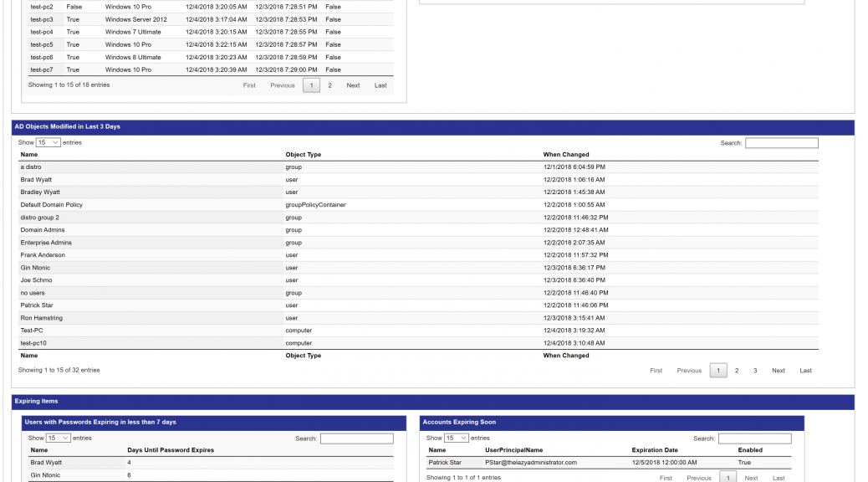The image size is (868, 482).
Task: Sort AD Objects by When Changed header
Action: pos(566,155)
